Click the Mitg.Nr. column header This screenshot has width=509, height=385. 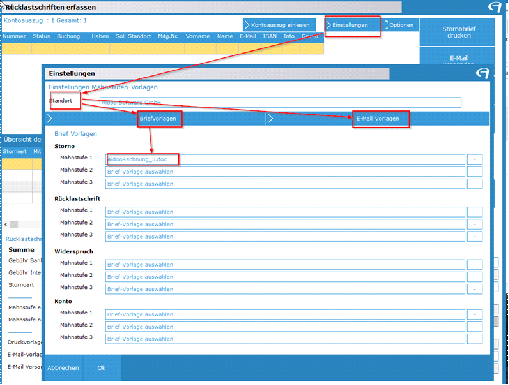coord(168,36)
